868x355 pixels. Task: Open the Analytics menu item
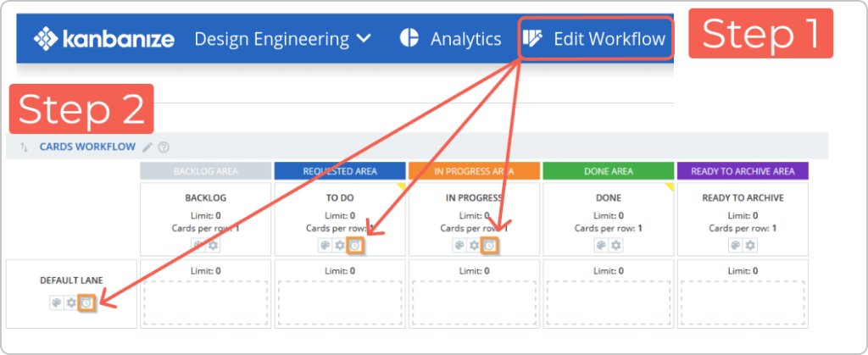tap(451, 39)
